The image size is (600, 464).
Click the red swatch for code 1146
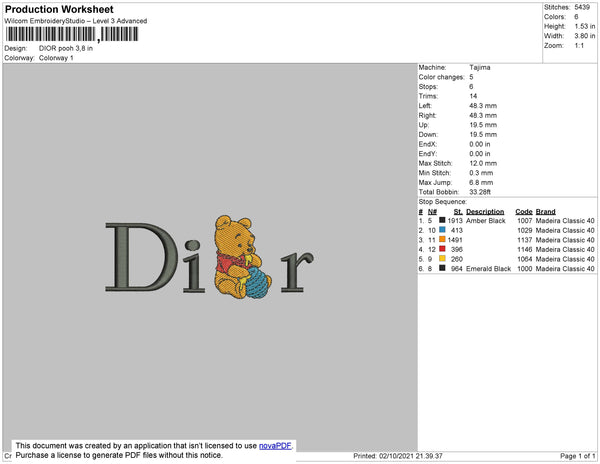442,249
